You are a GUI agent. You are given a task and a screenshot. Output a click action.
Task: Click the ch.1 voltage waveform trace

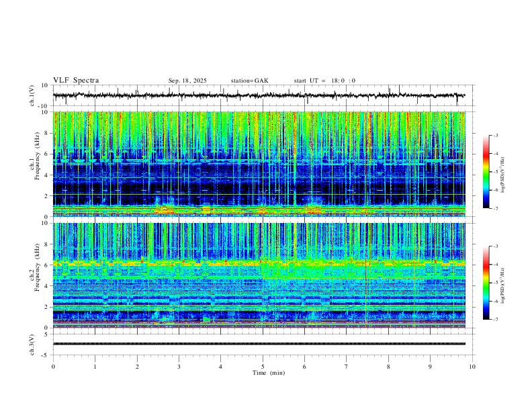(259, 95)
